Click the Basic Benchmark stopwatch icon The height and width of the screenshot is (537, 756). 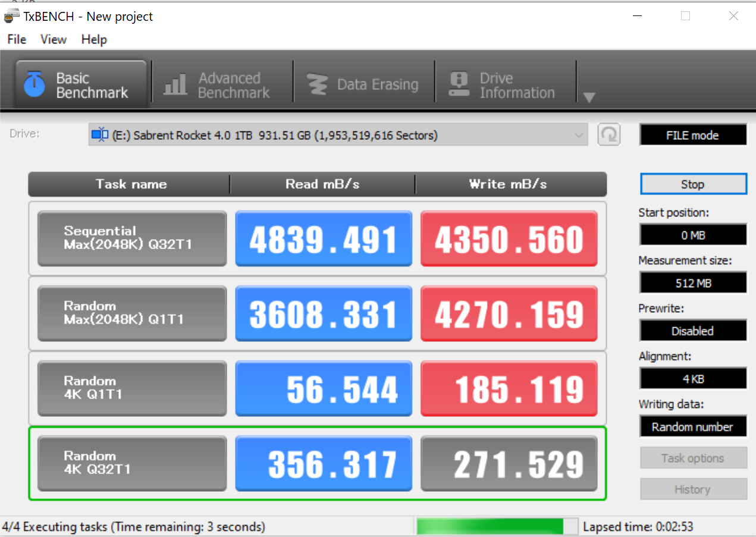pyautogui.click(x=34, y=85)
